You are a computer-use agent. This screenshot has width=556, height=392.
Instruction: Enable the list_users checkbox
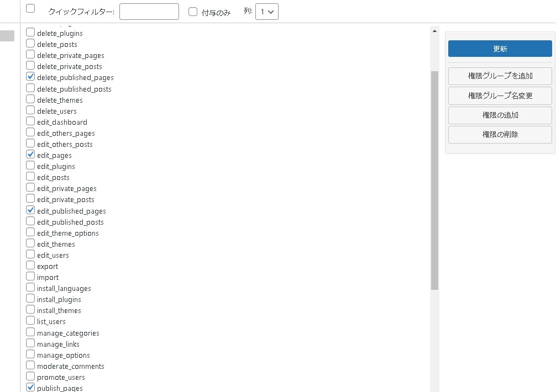tap(30, 321)
